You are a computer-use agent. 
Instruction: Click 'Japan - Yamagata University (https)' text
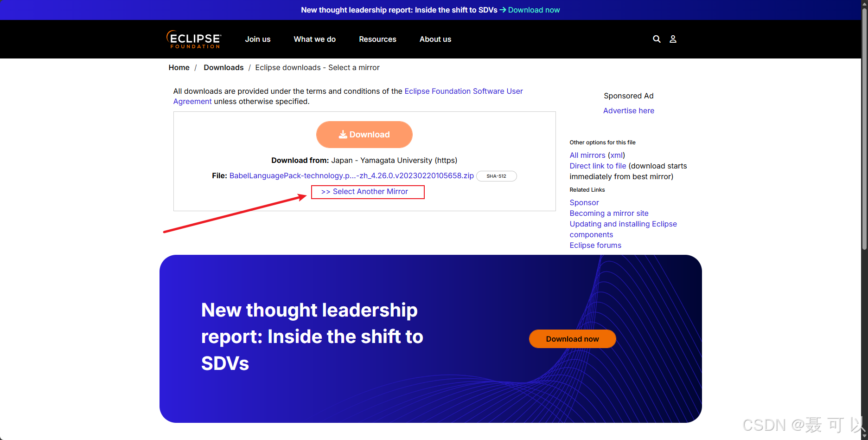[x=394, y=161]
